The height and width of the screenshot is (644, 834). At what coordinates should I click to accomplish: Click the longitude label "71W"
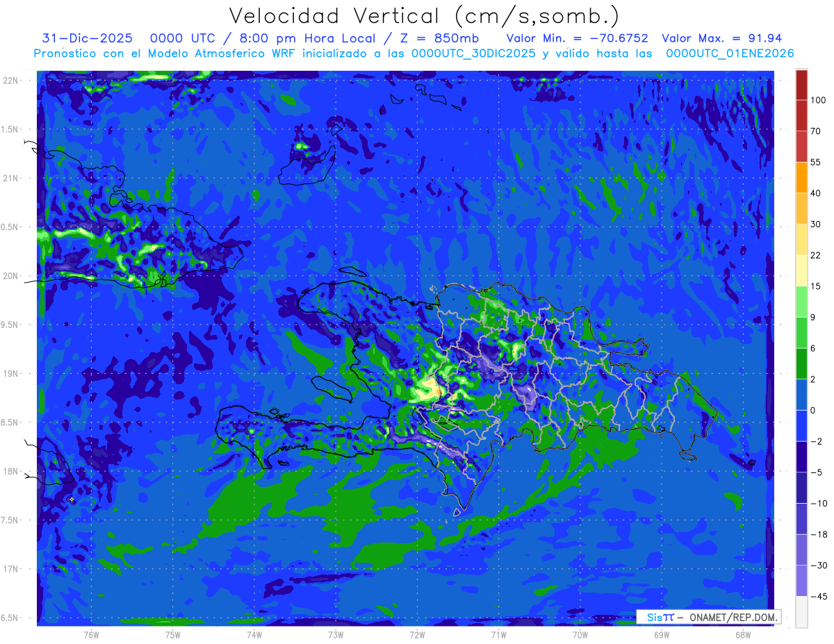pyautogui.click(x=498, y=634)
